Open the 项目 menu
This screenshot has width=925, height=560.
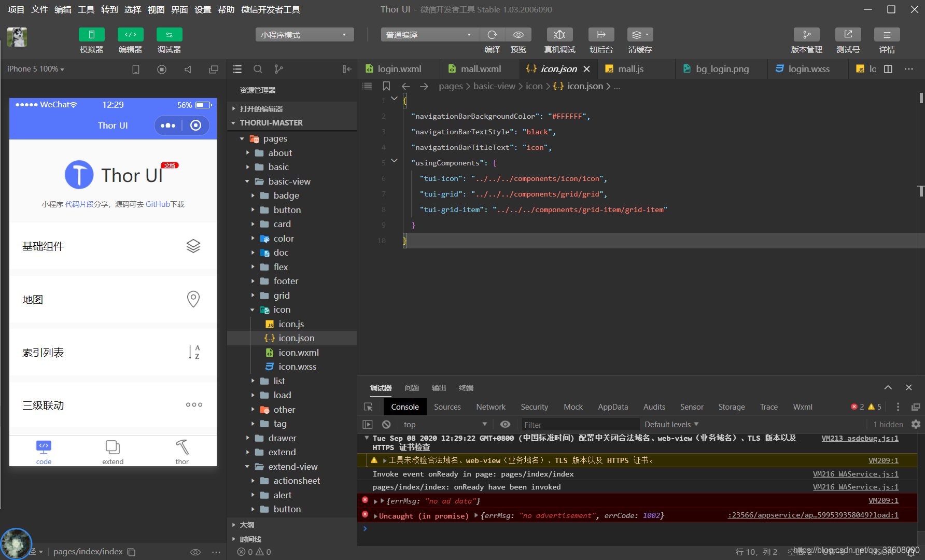16,9
